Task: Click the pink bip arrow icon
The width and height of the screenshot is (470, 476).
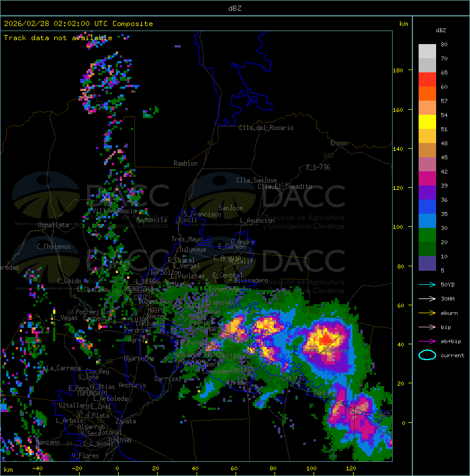Action: point(427,327)
